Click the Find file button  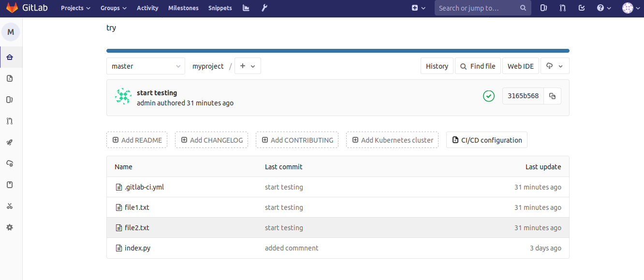pos(478,66)
